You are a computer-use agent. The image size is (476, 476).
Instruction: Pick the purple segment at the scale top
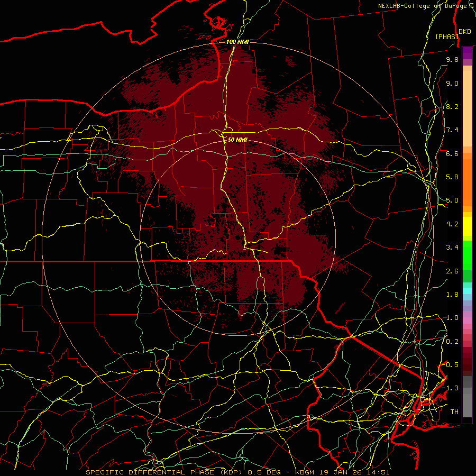point(467,53)
